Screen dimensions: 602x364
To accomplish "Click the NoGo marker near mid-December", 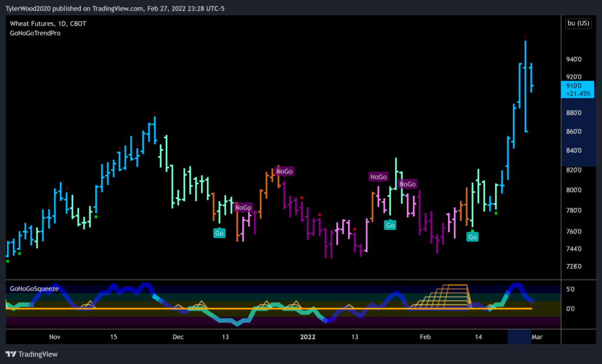I will [x=243, y=208].
